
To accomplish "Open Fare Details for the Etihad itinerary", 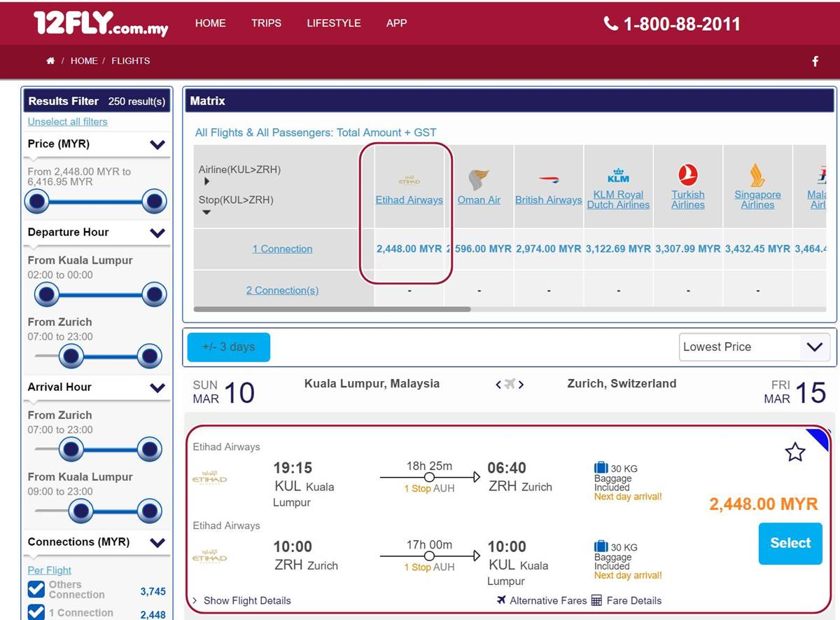I will tap(626, 600).
